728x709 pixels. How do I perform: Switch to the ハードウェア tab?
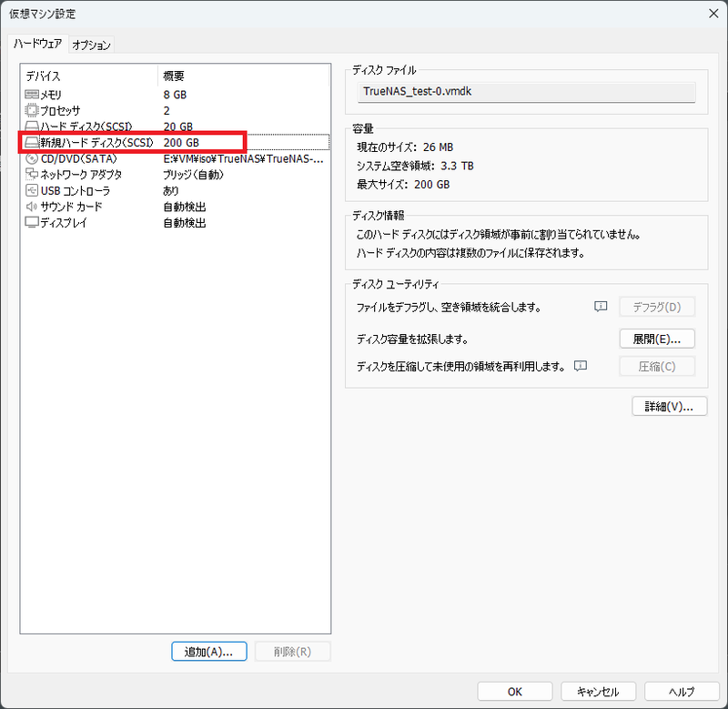point(37,44)
